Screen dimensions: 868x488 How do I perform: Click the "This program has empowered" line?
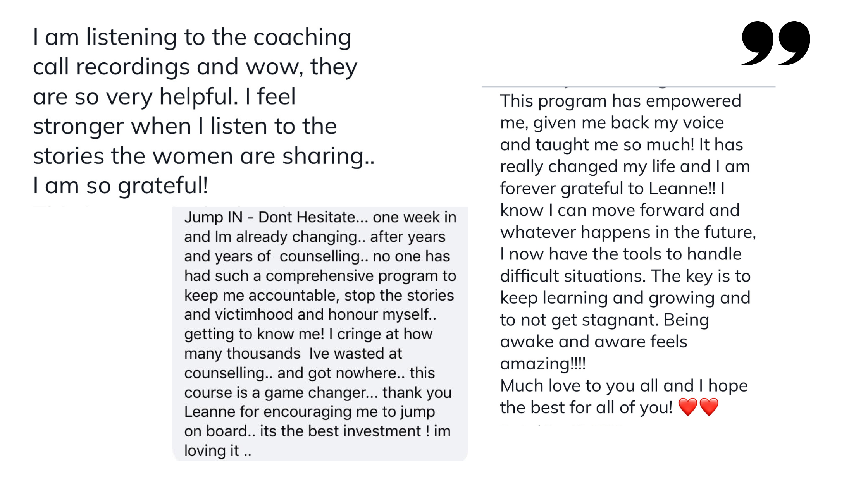tap(620, 101)
